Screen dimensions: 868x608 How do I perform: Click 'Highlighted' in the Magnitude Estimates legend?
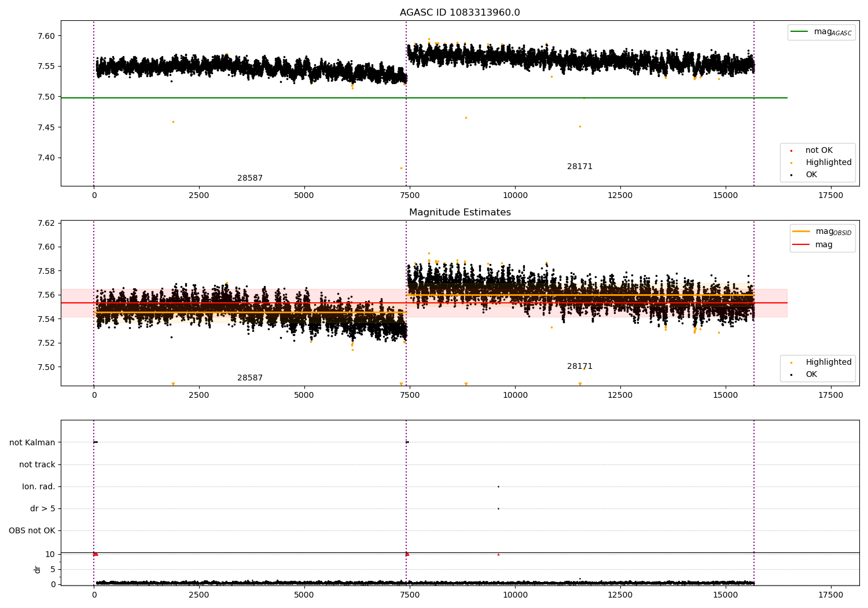coord(829,362)
